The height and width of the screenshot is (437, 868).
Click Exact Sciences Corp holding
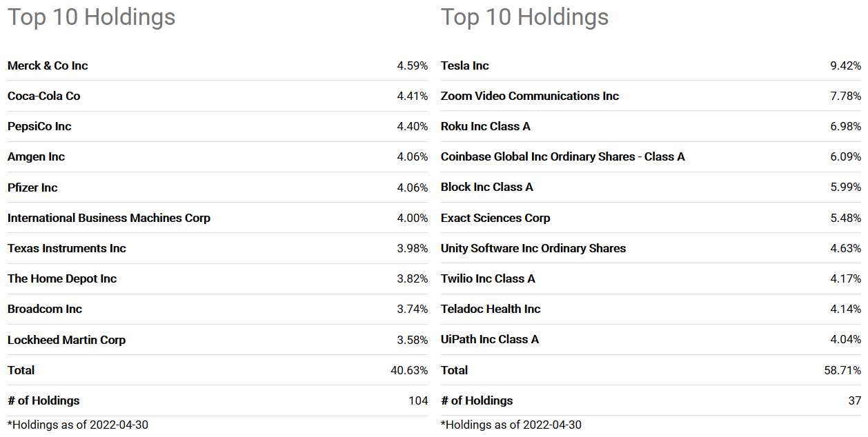(495, 218)
